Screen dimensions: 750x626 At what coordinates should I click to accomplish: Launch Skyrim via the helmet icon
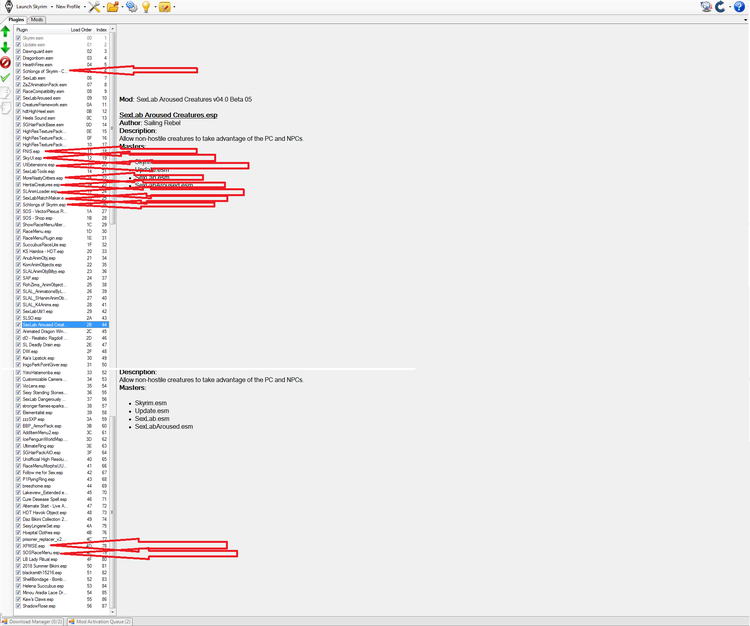click(x=9, y=6)
